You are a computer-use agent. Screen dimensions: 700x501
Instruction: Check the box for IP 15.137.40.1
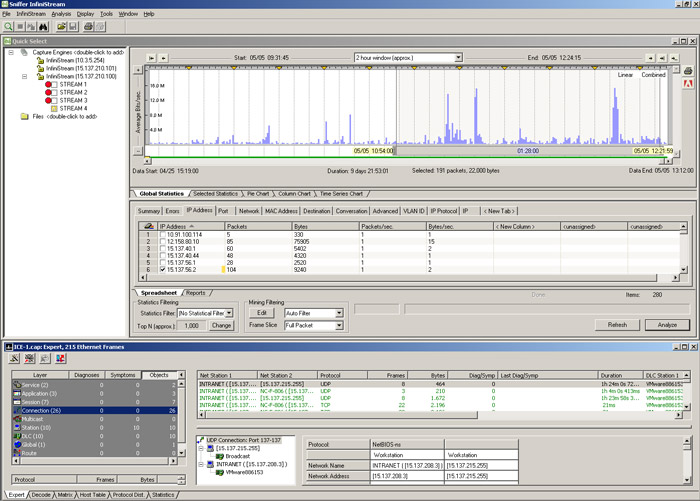[162, 249]
